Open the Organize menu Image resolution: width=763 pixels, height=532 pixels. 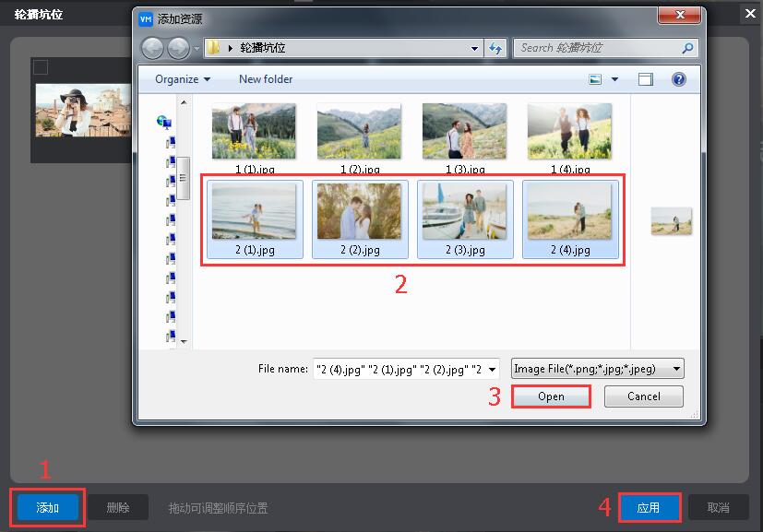pos(181,79)
